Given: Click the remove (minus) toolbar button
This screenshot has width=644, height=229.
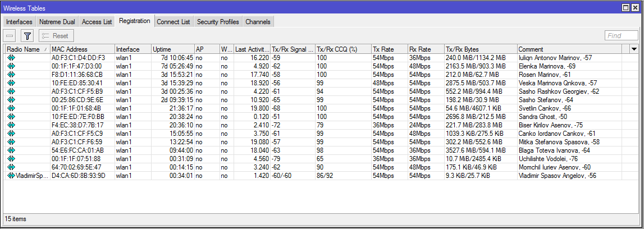Looking at the screenshot, I should pos(10,36).
